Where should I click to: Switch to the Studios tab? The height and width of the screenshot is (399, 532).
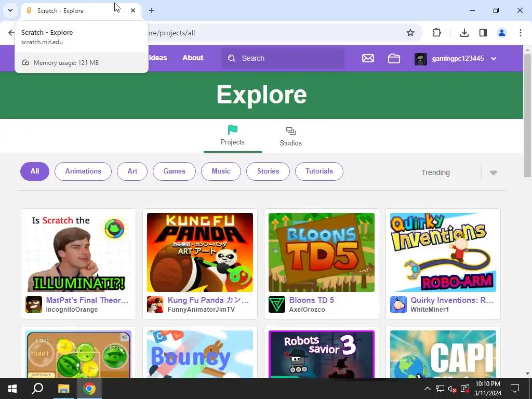pos(291,137)
